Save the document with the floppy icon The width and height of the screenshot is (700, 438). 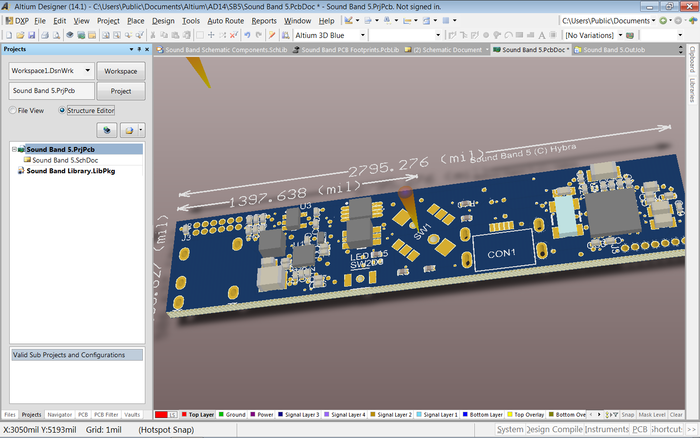tap(31, 35)
